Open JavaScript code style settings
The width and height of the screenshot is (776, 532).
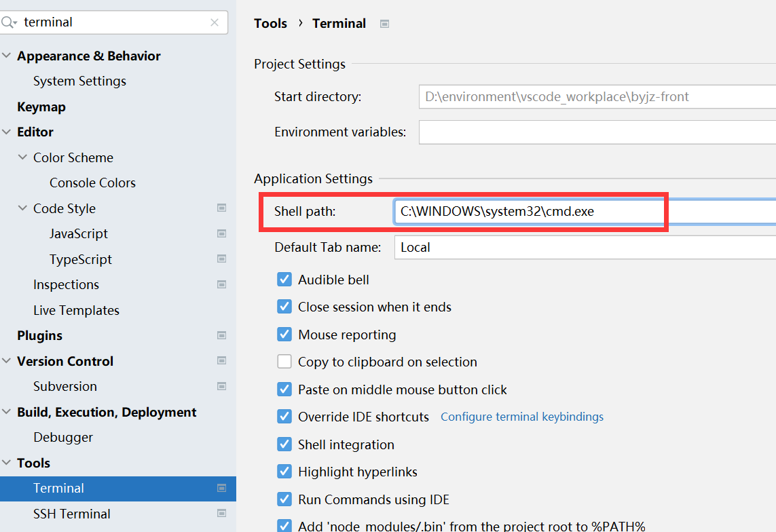click(79, 233)
